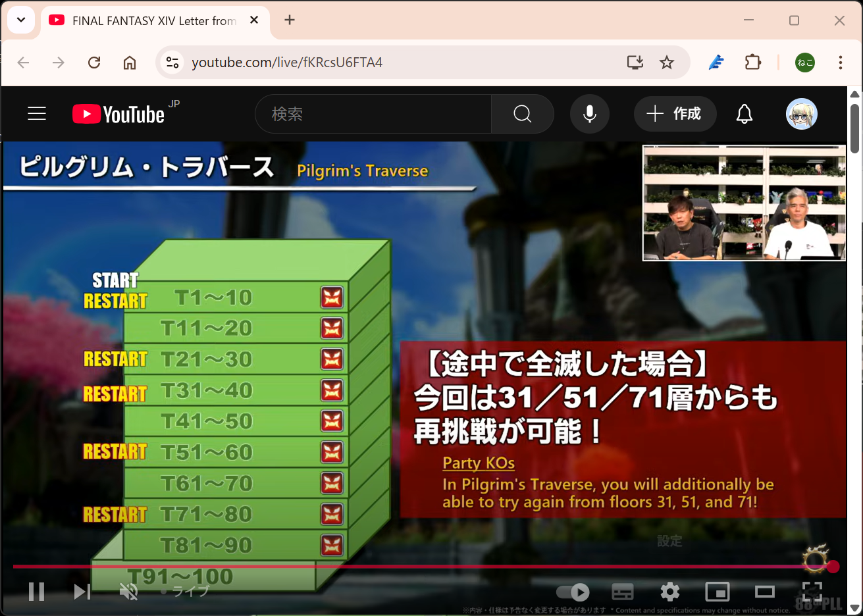Click the "Party KOs" underlined text
This screenshot has height=616, width=863.
[x=479, y=463]
